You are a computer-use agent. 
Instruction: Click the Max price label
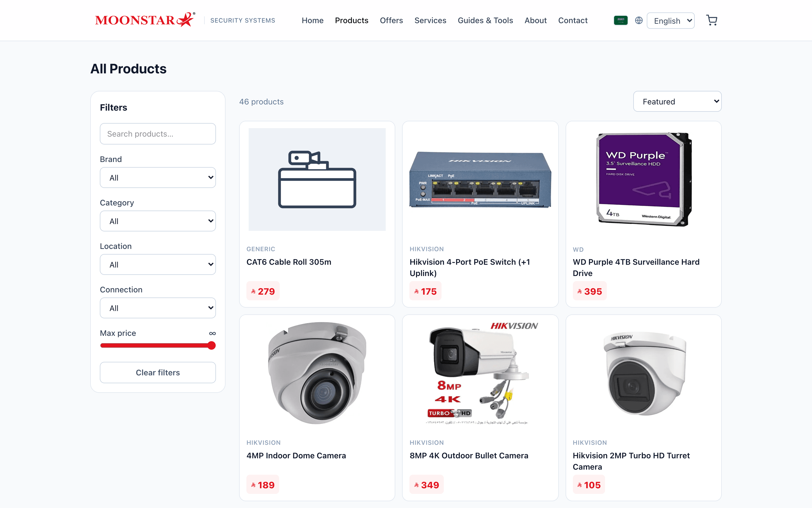(118, 333)
